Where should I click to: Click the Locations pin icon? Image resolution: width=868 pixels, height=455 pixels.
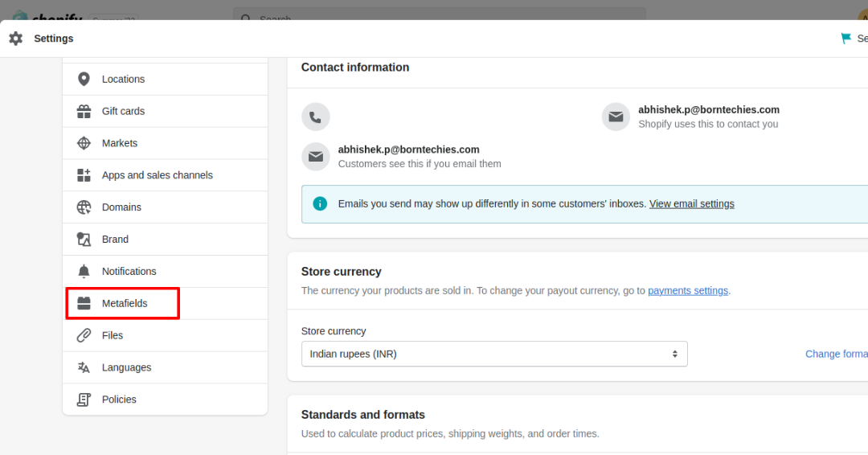pos(84,79)
